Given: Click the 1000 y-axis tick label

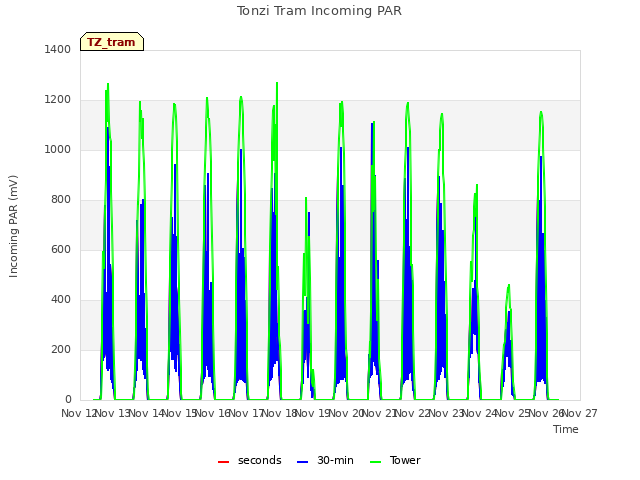Looking at the screenshot, I should click(58, 149).
